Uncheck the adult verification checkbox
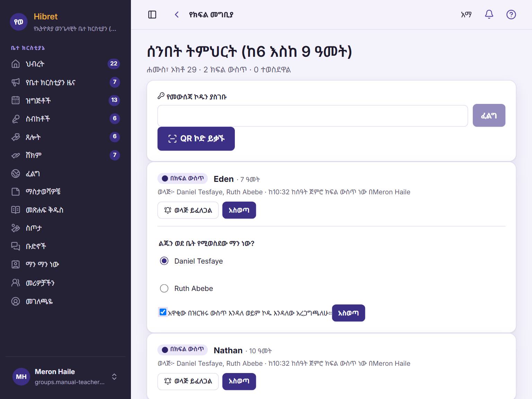532x399 pixels. [x=163, y=312]
